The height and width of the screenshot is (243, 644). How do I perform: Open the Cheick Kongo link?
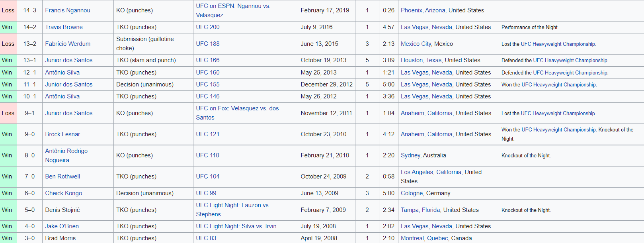point(64,193)
